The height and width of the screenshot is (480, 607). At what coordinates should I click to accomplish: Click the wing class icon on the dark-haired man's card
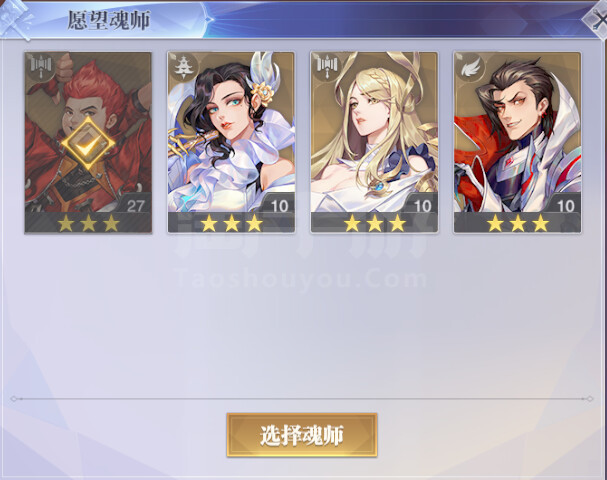pos(469,68)
